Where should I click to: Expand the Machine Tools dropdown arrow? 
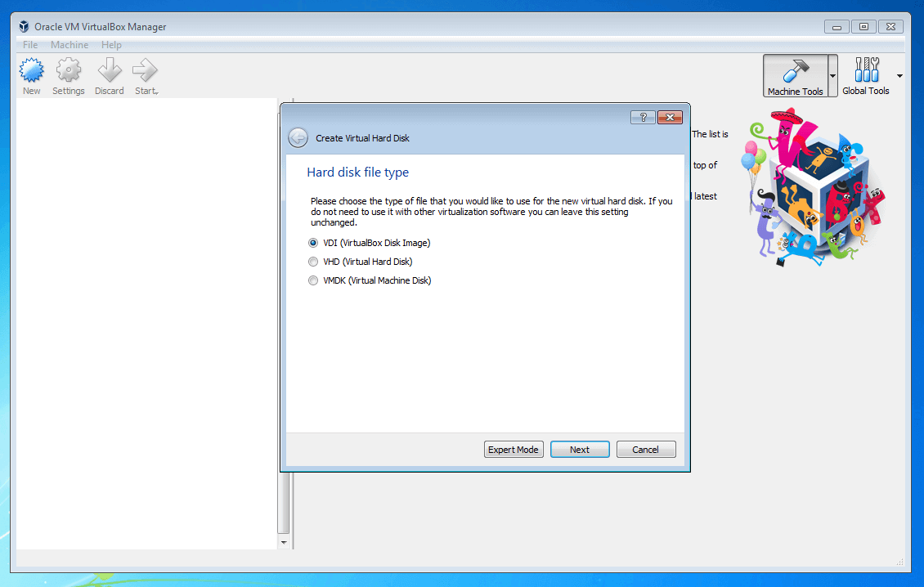[x=832, y=76]
